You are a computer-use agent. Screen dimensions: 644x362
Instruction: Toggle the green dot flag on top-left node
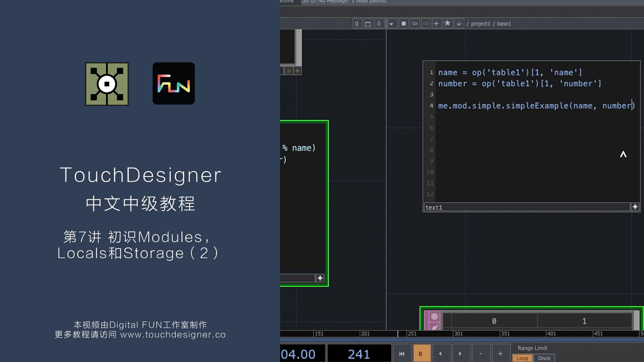pos(289,71)
